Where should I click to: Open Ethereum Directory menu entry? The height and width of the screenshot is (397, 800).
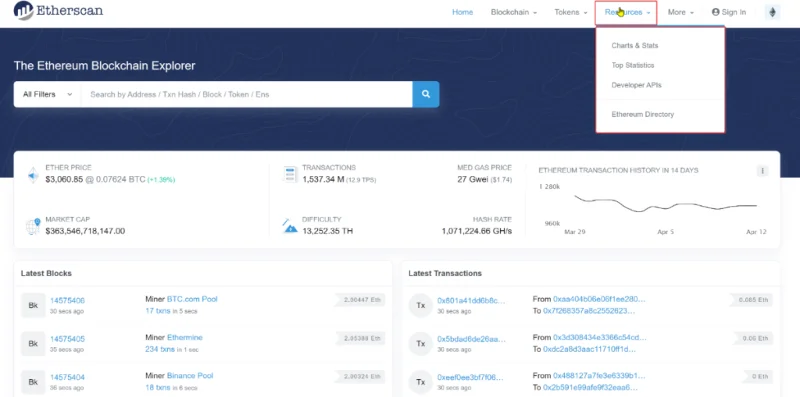tap(642, 114)
